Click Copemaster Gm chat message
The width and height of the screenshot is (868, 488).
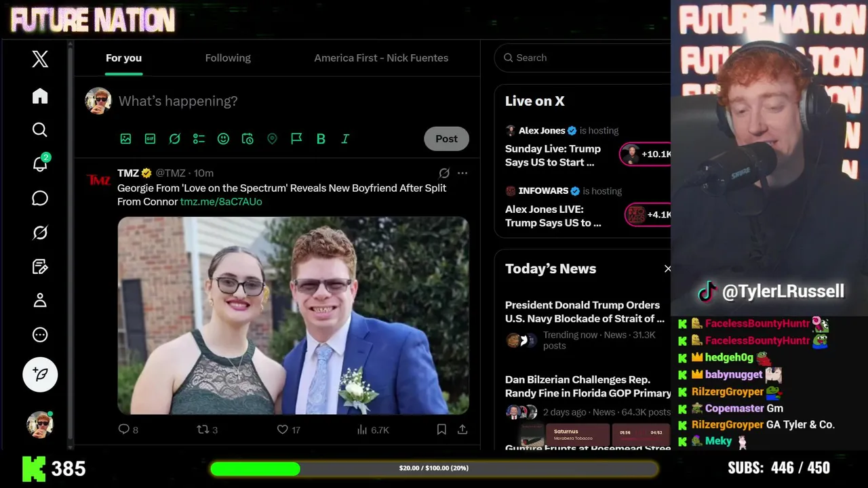tap(731, 408)
